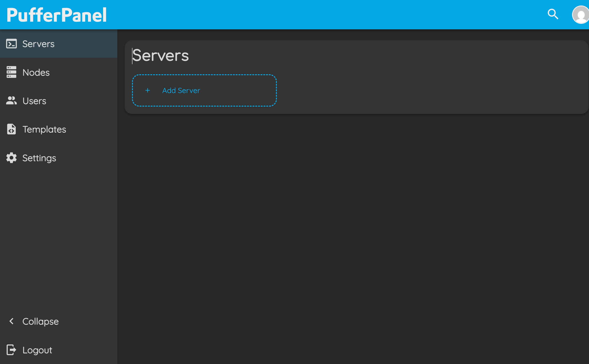Click the Settings gear icon in sidebar
This screenshot has height=364, width=589.
coord(11,158)
